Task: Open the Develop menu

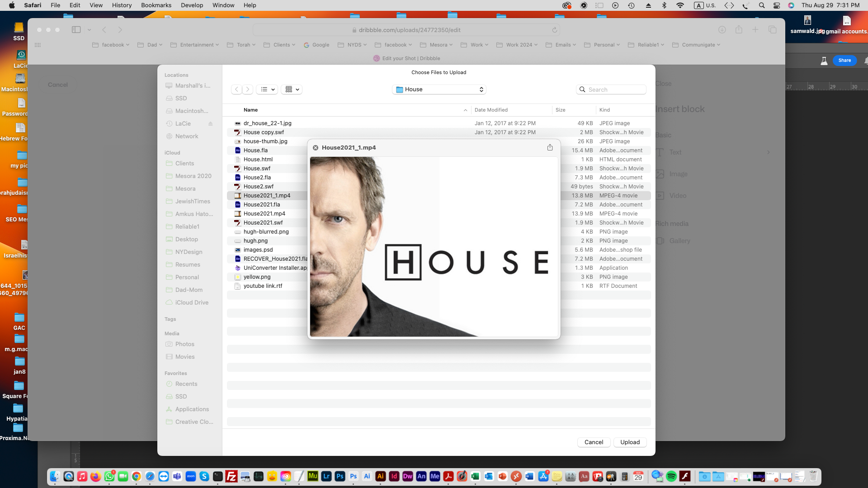Action: [192, 5]
